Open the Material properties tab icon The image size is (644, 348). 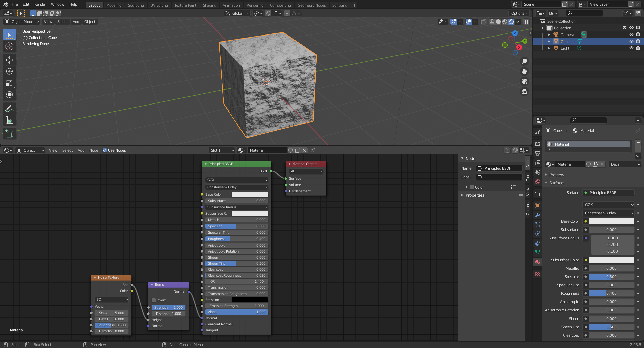click(538, 262)
